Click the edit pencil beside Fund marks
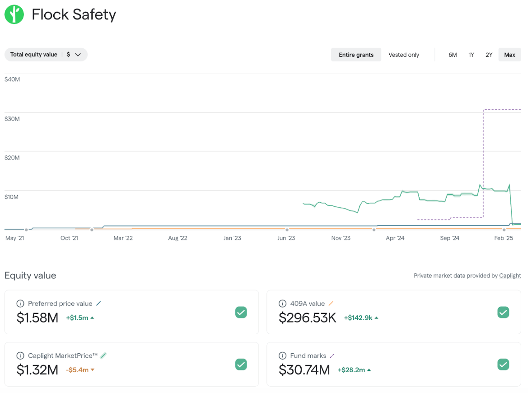This screenshot has width=532, height=393. [x=333, y=356]
